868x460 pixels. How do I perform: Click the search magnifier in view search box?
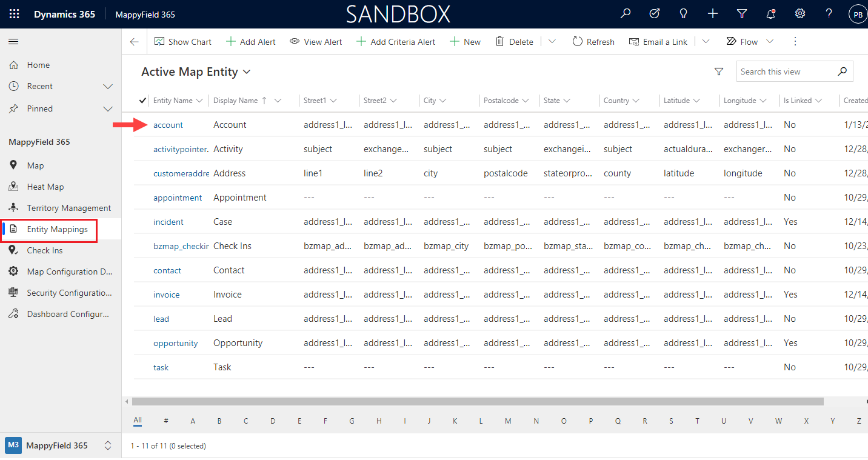click(842, 72)
